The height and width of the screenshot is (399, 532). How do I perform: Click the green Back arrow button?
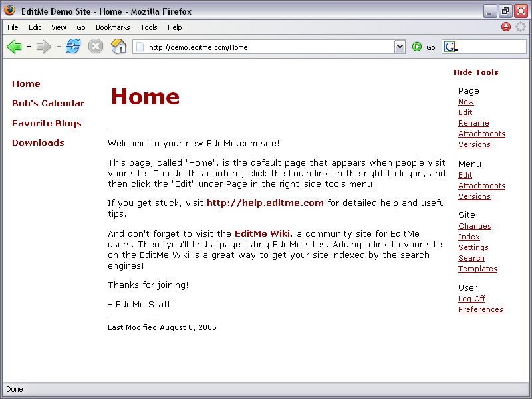[14, 47]
